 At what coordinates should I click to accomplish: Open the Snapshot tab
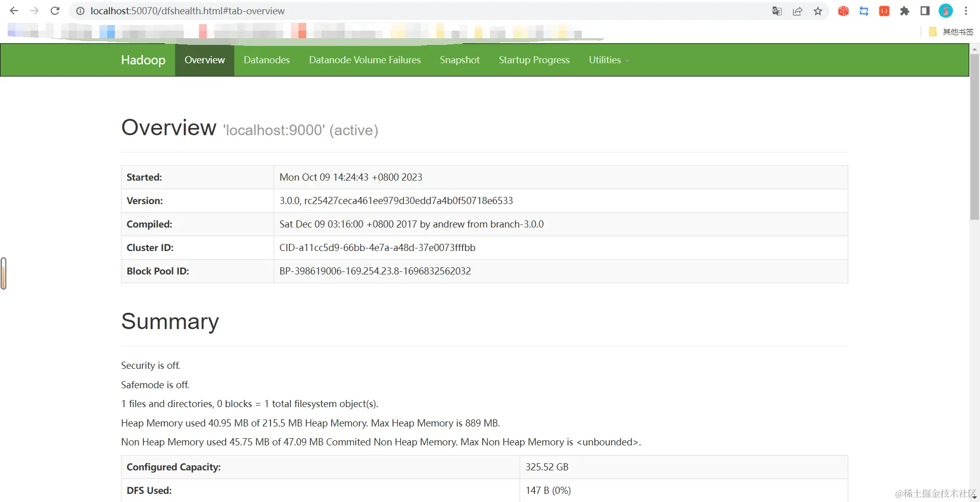(x=460, y=60)
